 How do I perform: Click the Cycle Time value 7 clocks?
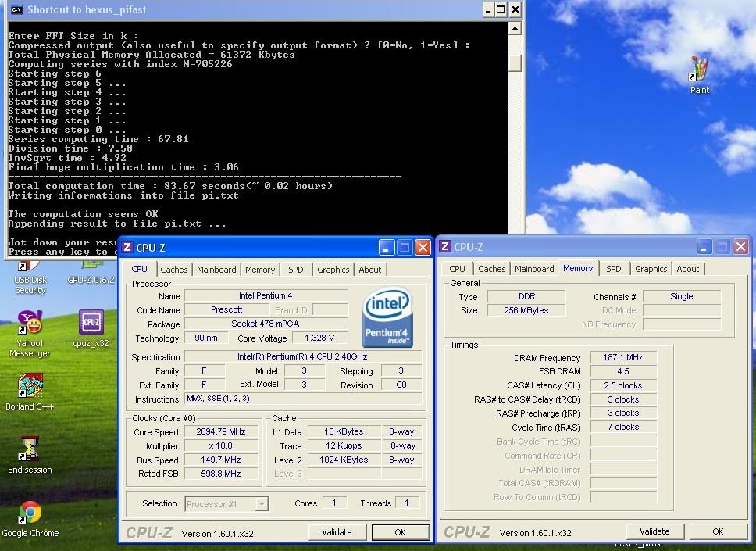click(x=623, y=427)
